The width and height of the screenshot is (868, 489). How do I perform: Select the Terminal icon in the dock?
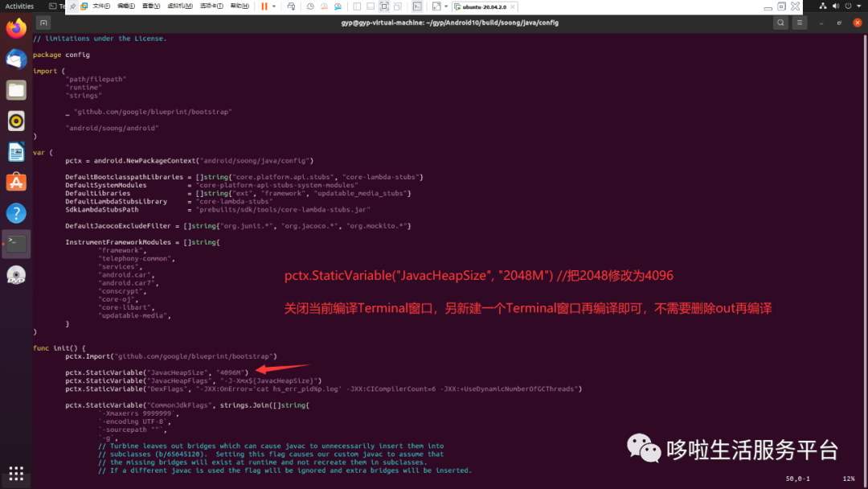(x=16, y=244)
